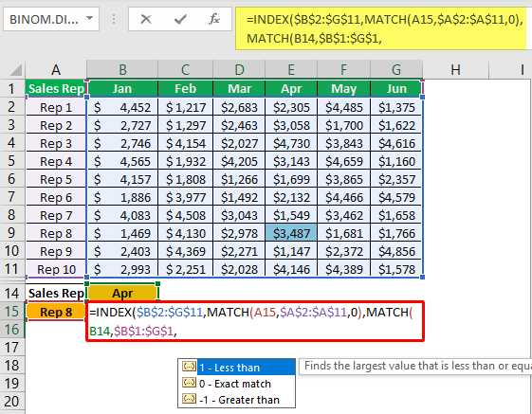Click the 'Rep 10' cell
This screenshot has width=532, height=414.
(56, 269)
